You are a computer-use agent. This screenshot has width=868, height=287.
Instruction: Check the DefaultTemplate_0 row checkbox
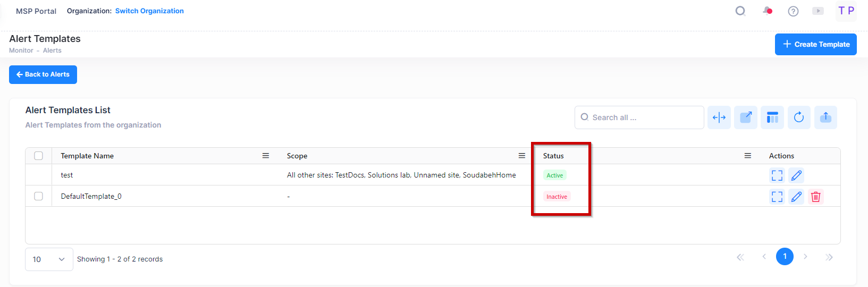coord(39,196)
